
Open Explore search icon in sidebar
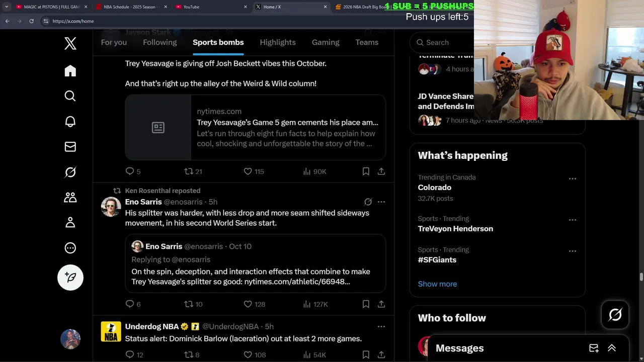pyautogui.click(x=70, y=96)
